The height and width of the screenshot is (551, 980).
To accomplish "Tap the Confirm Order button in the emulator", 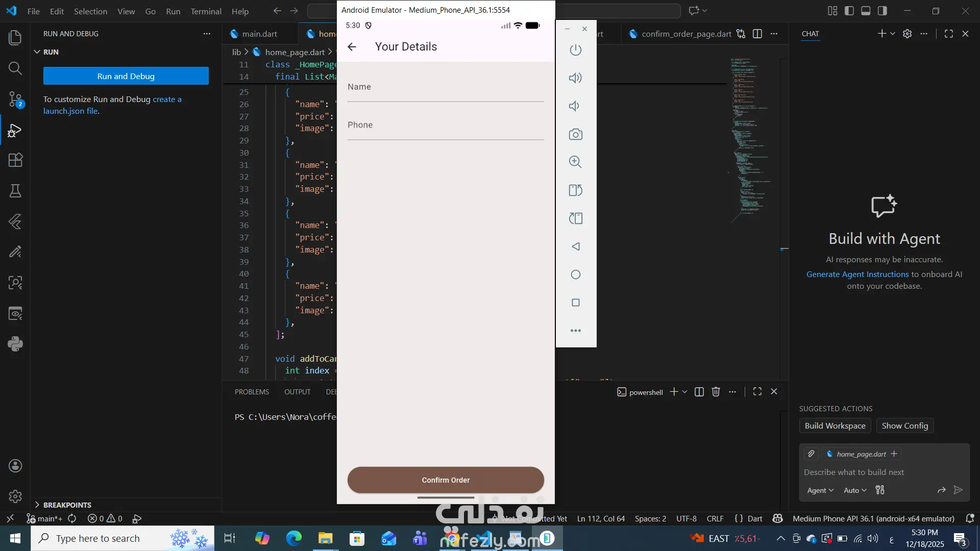I will (445, 480).
